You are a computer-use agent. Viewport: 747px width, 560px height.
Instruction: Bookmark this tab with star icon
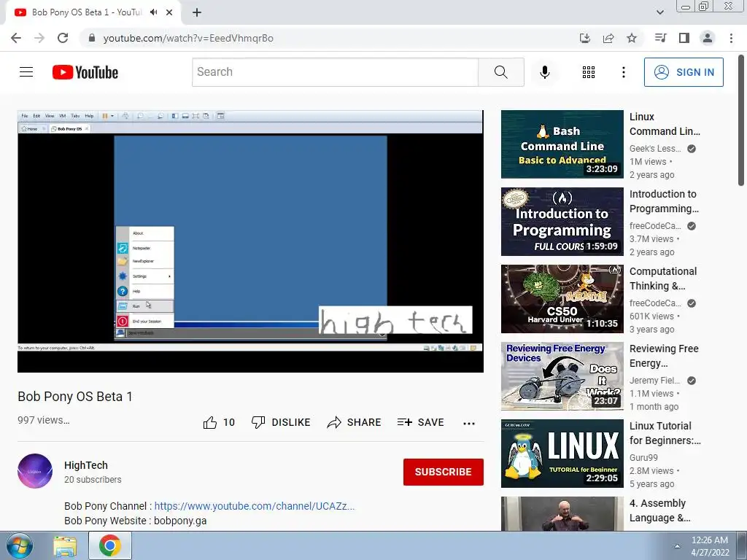tap(632, 38)
